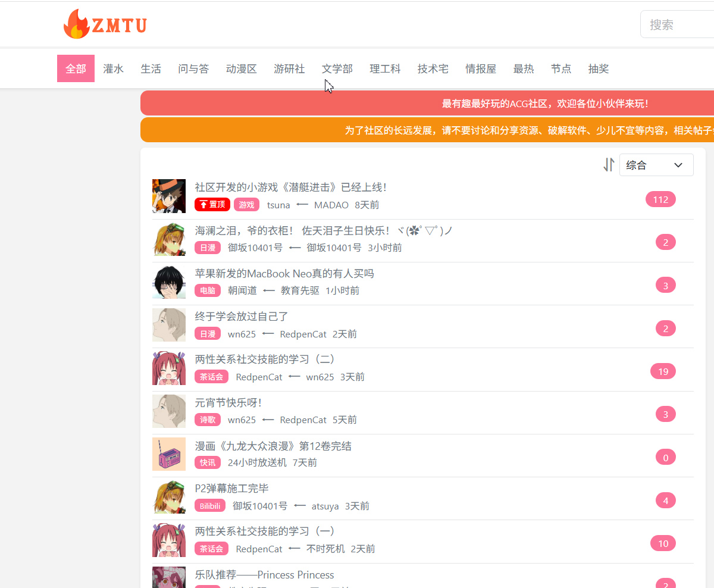Go to the 抽奖 lottery tab
Viewport: 714px width, 588px height.
coord(598,68)
